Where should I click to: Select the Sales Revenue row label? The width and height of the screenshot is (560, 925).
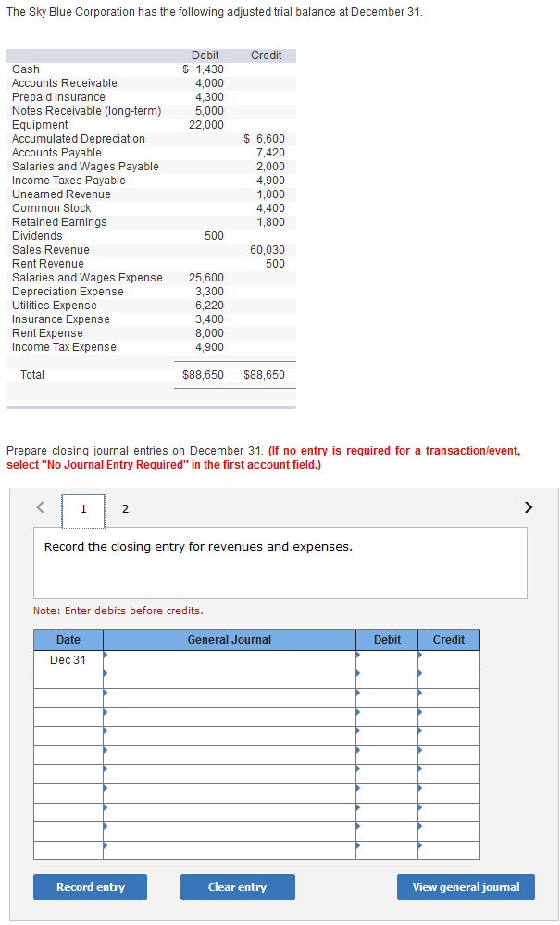click(51, 250)
